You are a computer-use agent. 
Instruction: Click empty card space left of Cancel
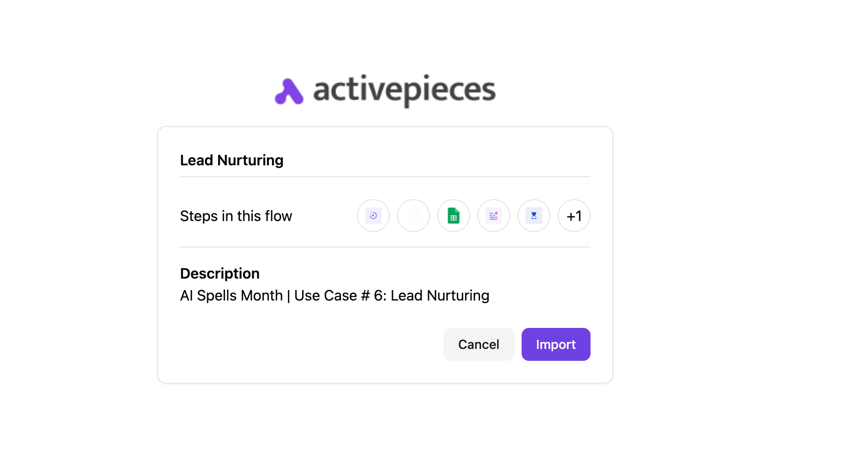pos(301,344)
